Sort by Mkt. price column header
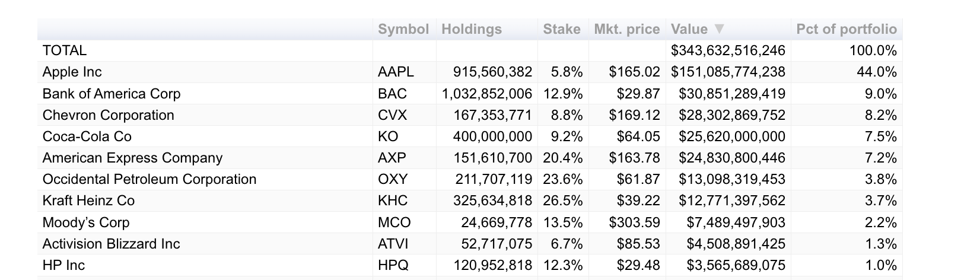Screen dimensions: 980x280 (626, 29)
